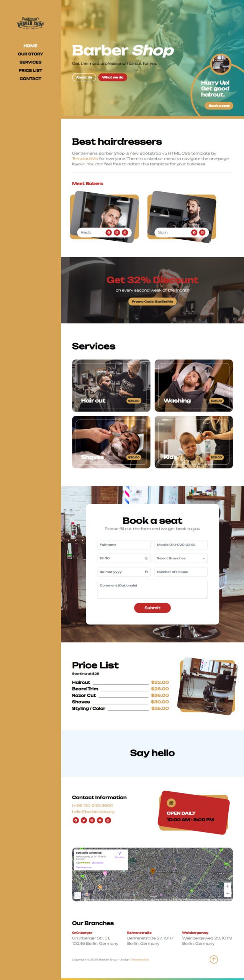
Task: Navigate to Contact in sidebar
Action: [30, 78]
